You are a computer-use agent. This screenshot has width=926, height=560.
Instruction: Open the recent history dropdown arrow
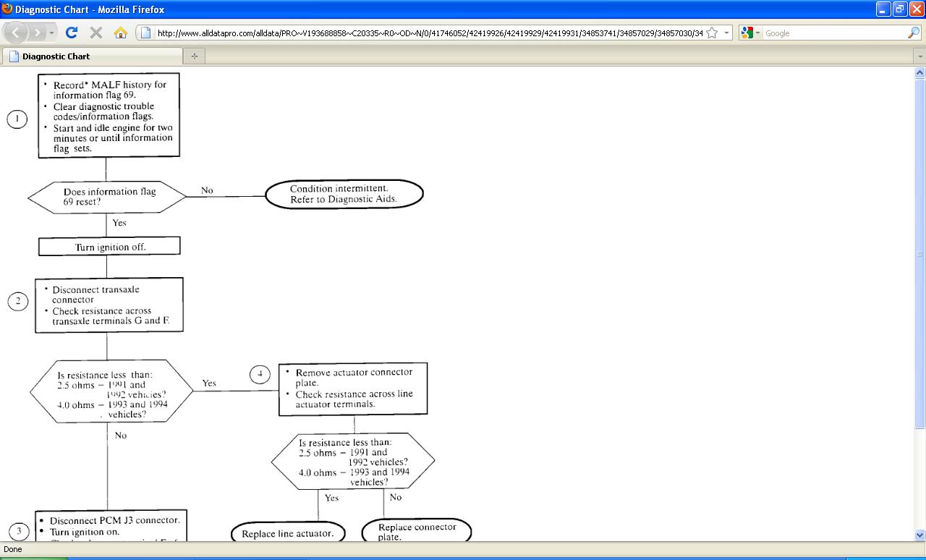click(52, 33)
